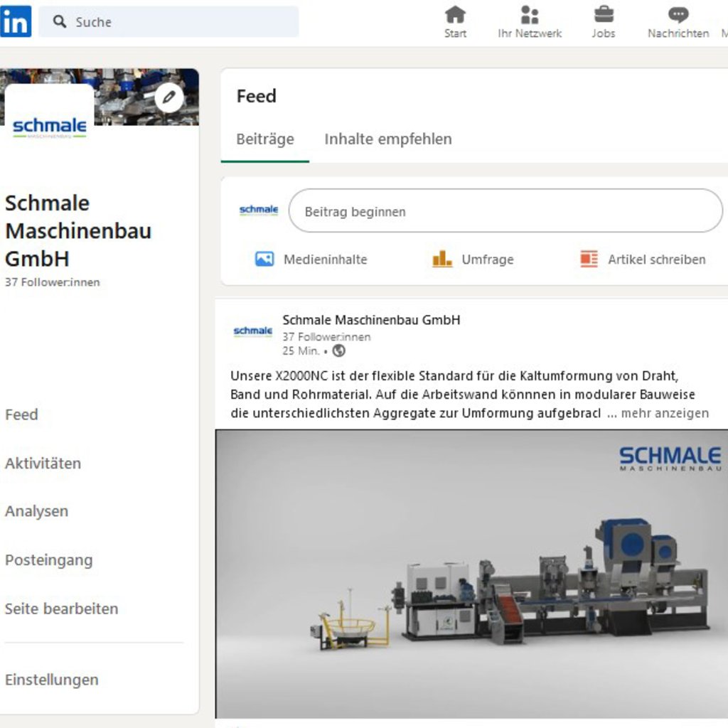Click the schmale logo beside Beitrag beginnen
This screenshot has height=728, width=728.
[x=259, y=210]
